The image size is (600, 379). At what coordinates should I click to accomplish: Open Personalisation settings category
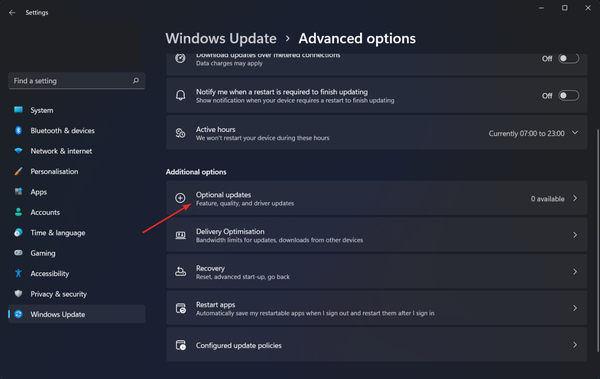[77, 171]
